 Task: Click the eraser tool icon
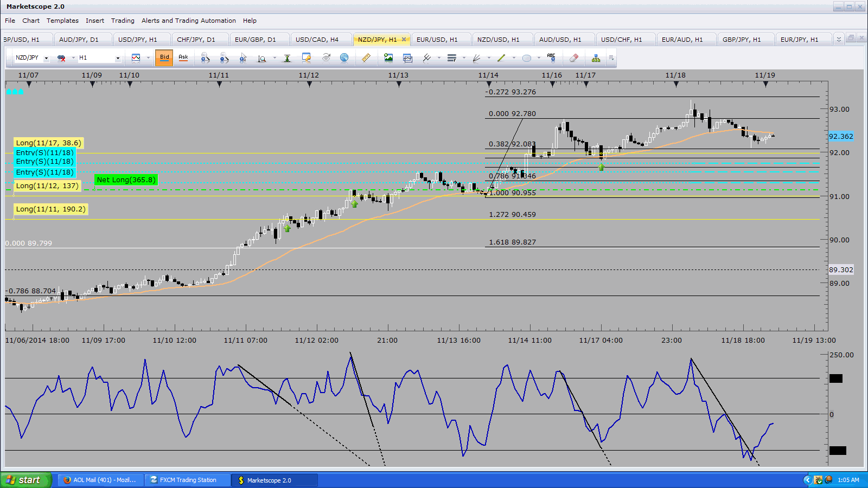(574, 57)
